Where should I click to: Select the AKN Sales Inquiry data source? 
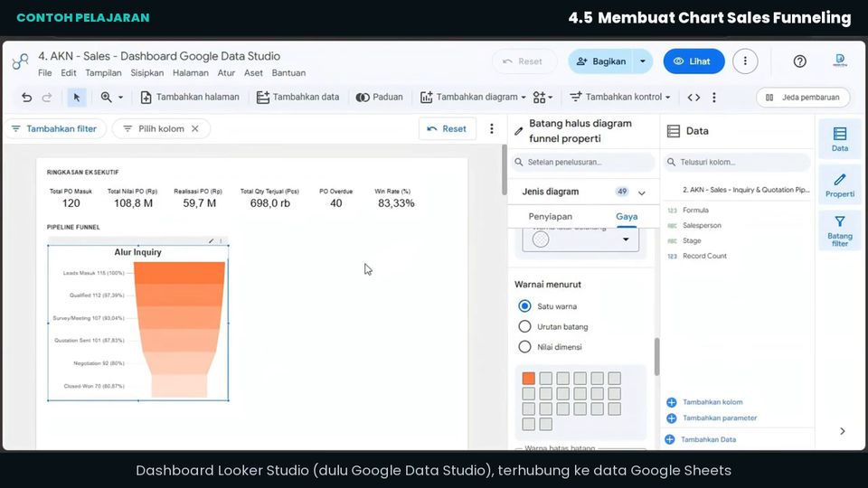pos(745,190)
